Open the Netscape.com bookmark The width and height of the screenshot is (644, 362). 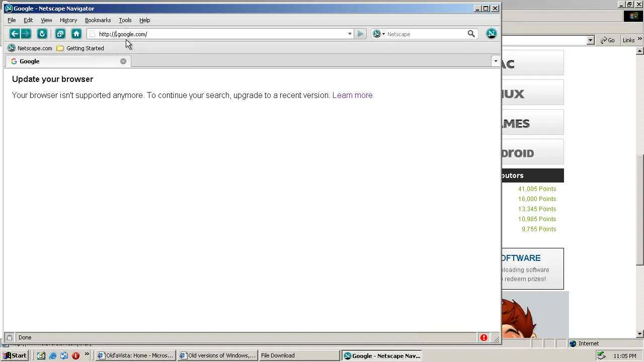[x=30, y=48]
